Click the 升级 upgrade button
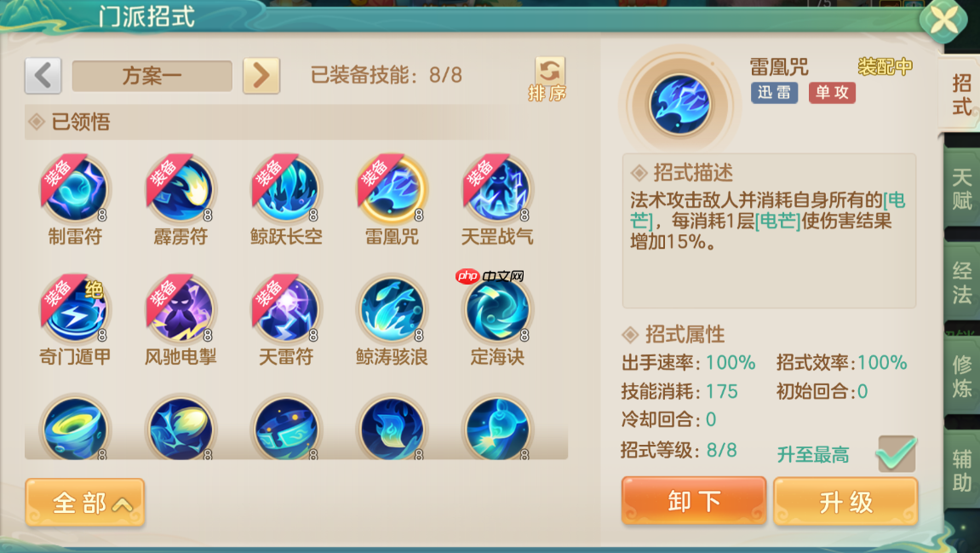This screenshot has width=980, height=553. 845,501
